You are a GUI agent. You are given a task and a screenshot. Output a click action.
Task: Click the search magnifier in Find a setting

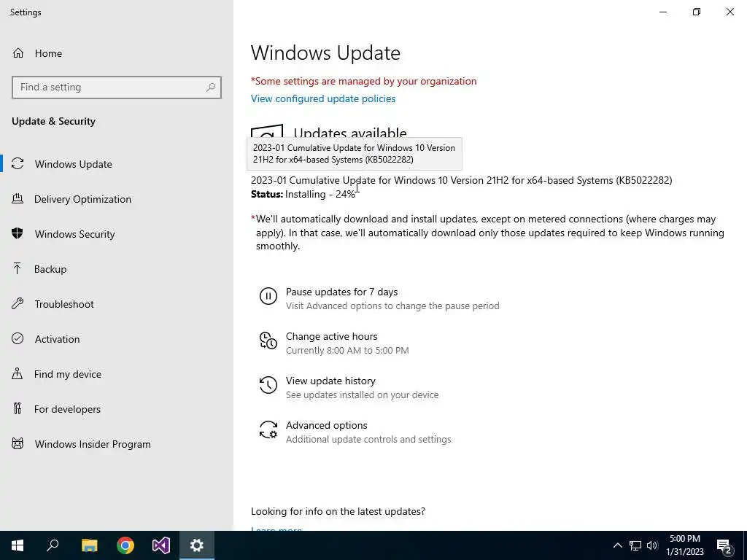tap(211, 87)
